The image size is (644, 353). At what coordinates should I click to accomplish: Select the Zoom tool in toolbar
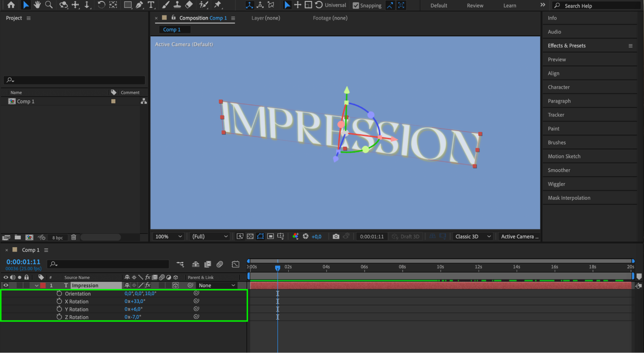click(x=49, y=5)
